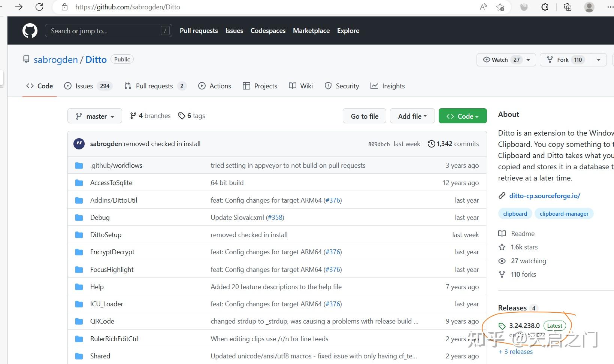
Task: Switch to the Issues tab
Action: tap(88, 86)
